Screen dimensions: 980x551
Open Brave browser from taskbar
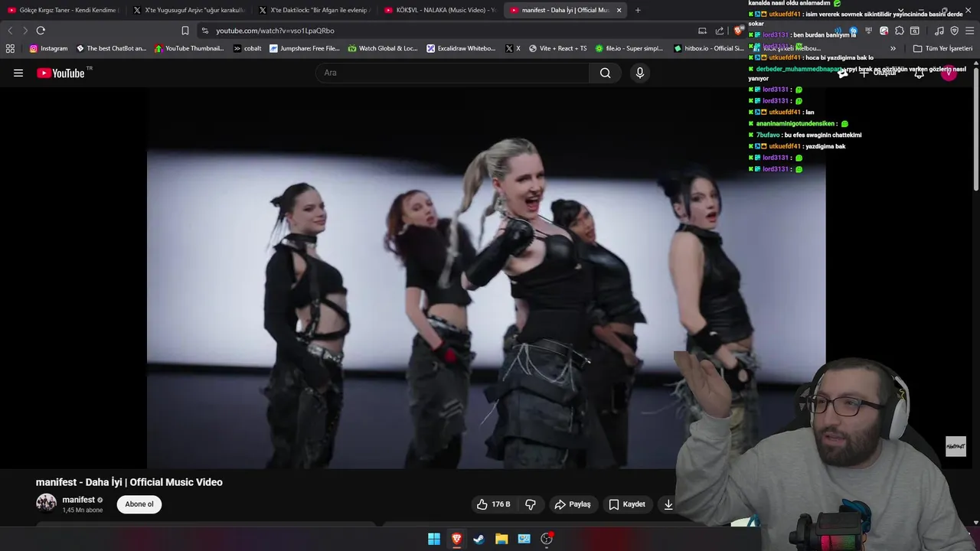456,539
